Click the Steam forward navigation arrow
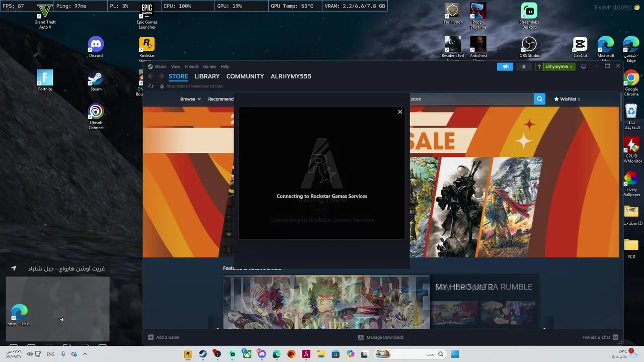The width and height of the screenshot is (644, 362). point(161,76)
